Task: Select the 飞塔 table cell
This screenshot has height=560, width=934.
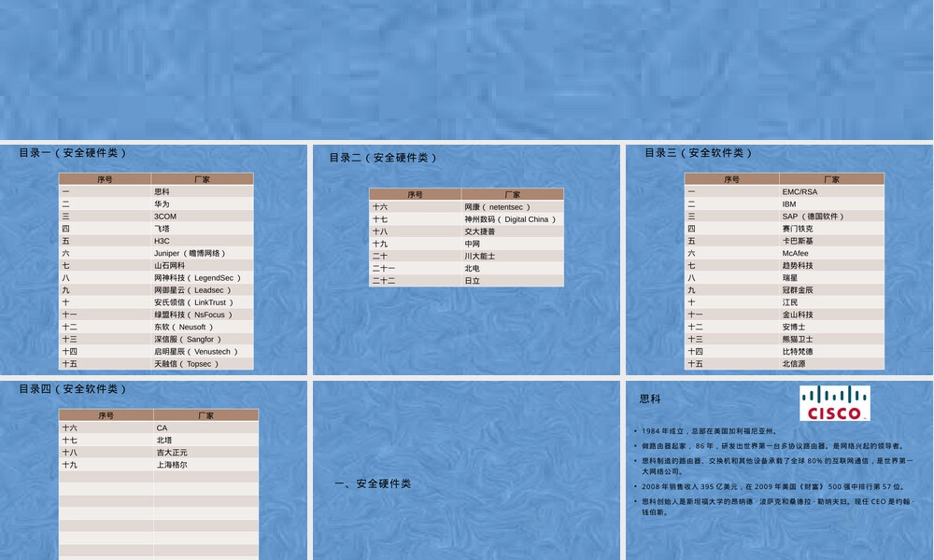Action: point(202,229)
